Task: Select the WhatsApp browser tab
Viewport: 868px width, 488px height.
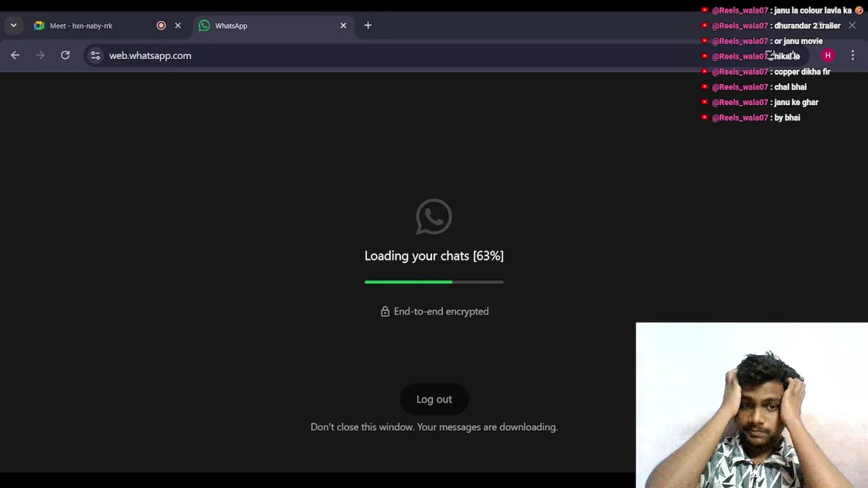Action: 273,26
